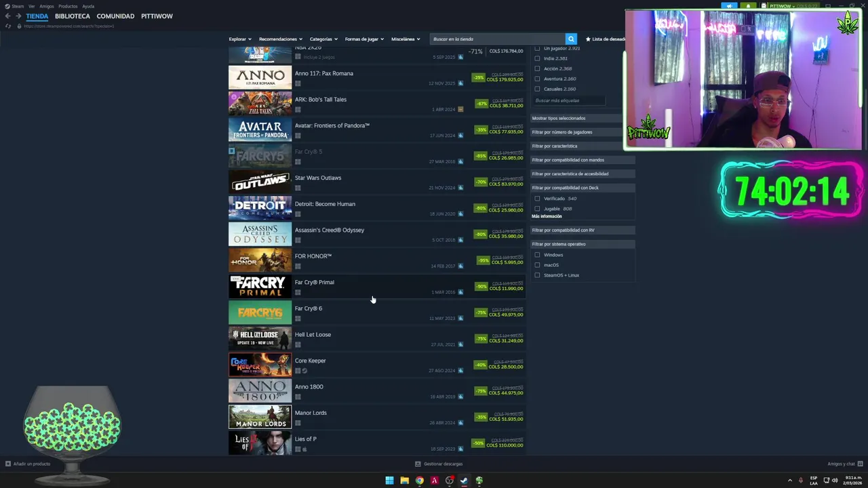Check the Jugable Deck filter
Image resolution: width=868 pixels, height=488 pixels.
(x=537, y=209)
